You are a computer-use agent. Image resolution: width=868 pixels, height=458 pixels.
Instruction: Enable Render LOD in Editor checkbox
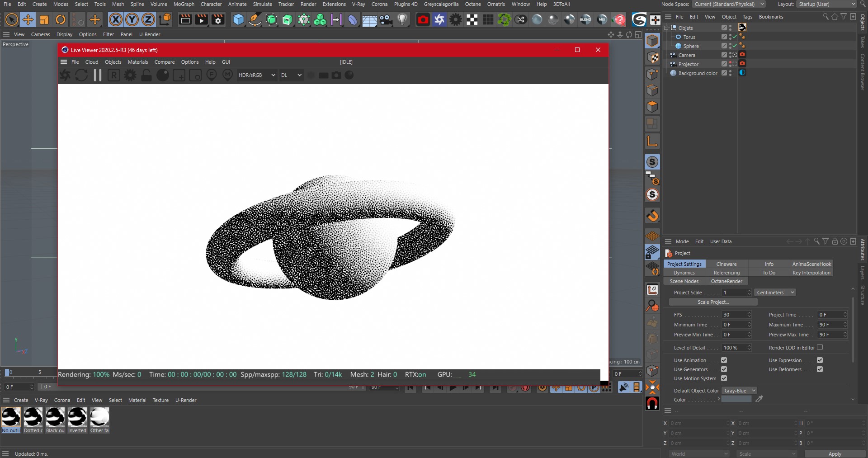pyautogui.click(x=820, y=348)
